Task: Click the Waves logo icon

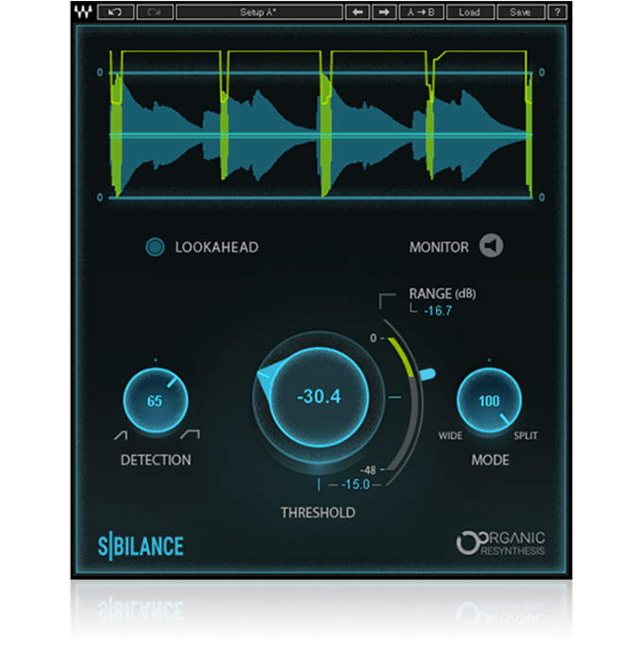Action: click(83, 12)
